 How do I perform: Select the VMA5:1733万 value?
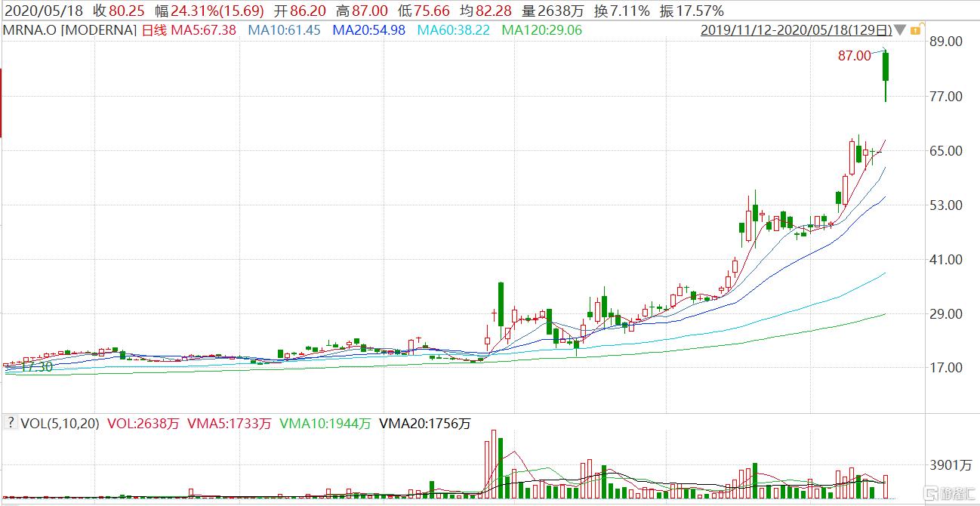point(230,424)
